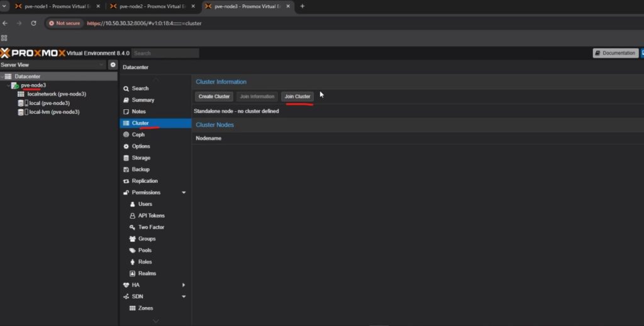This screenshot has width=644, height=326.
Task: Click the Permissions unlock icon
Action: [126, 192]
